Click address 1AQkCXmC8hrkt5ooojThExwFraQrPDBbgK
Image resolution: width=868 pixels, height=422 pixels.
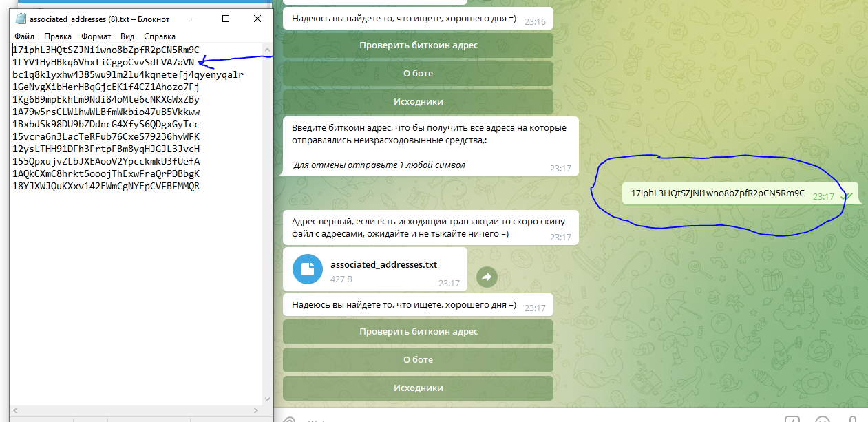pos(106,173)
